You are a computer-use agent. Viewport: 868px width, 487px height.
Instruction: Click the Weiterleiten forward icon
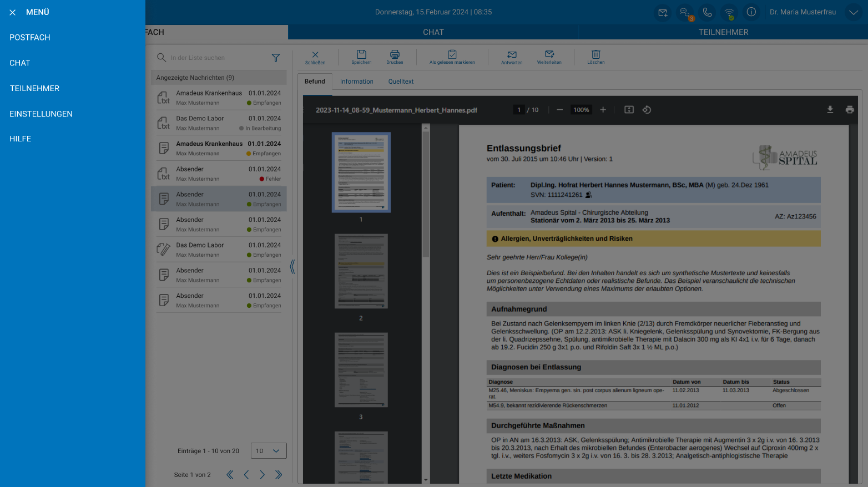click(x=549, y=57)
